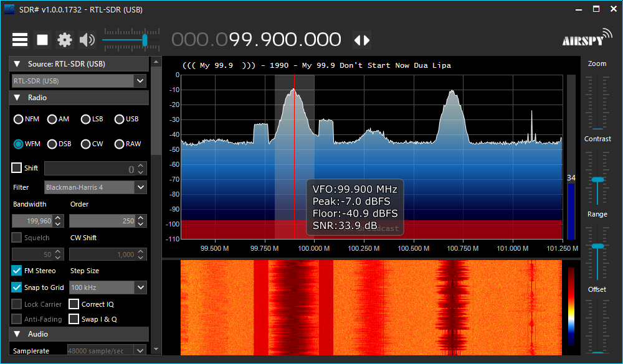Maximize the SDR# window
623x364 pixels.
coord(596,9)
